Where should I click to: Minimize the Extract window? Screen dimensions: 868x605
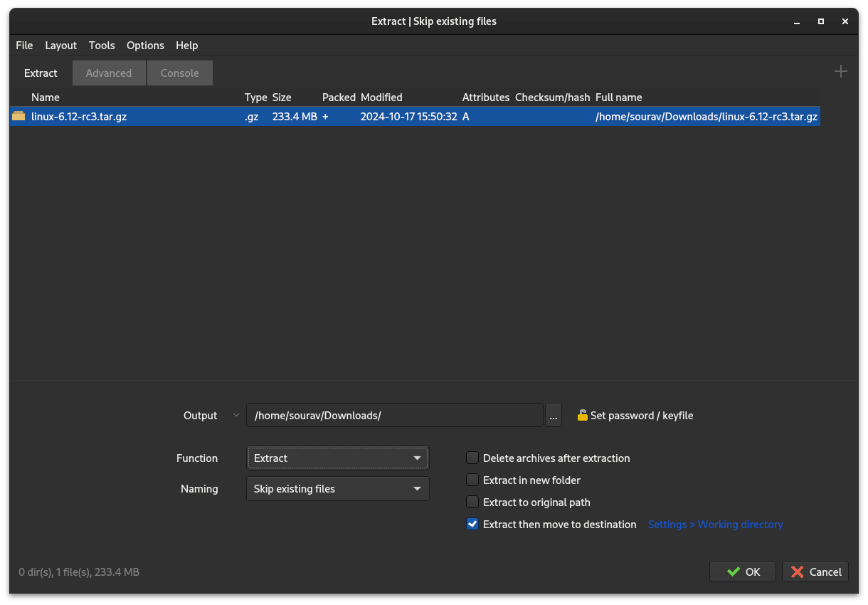click(x=795, y=21)
